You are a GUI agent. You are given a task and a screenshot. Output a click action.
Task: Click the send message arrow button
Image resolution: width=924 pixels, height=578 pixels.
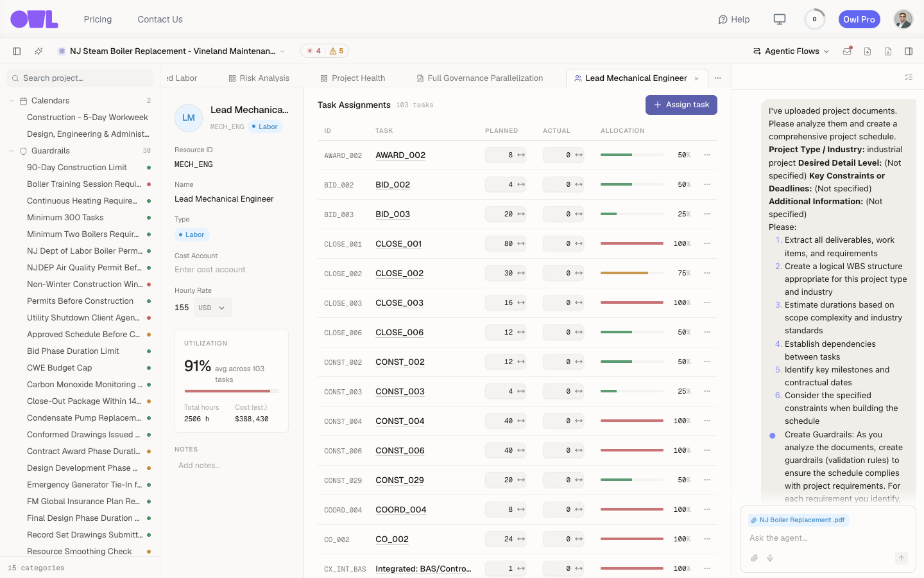pos(902,558)
